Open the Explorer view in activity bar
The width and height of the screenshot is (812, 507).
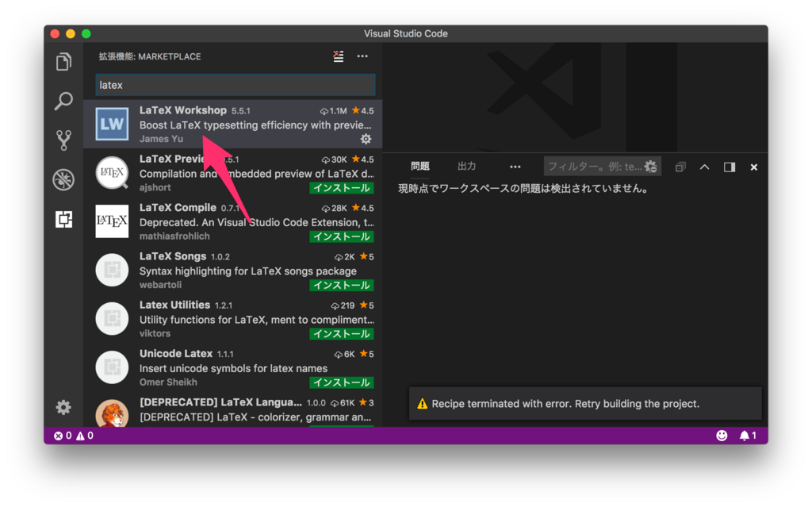coord(63,62)
